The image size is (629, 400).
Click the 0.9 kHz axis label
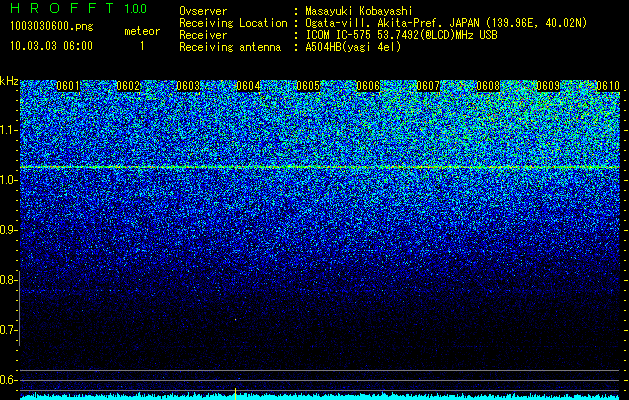[8, 230]
